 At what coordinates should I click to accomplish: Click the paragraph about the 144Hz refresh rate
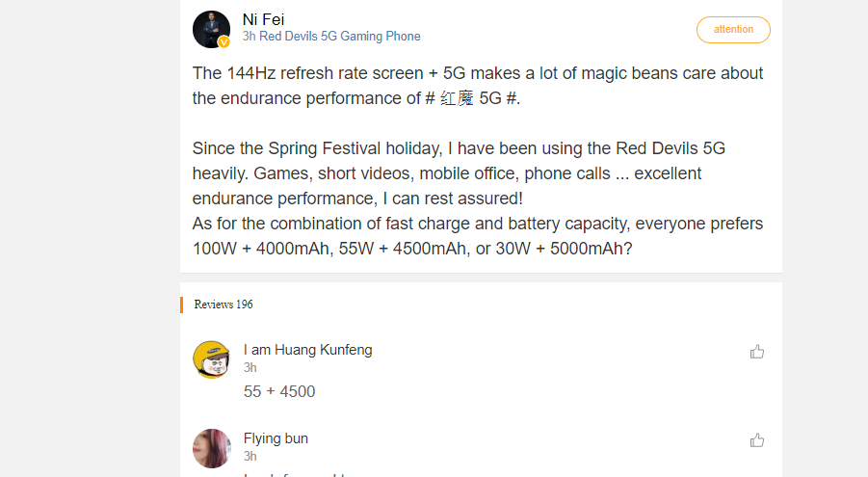pos(477,86)
